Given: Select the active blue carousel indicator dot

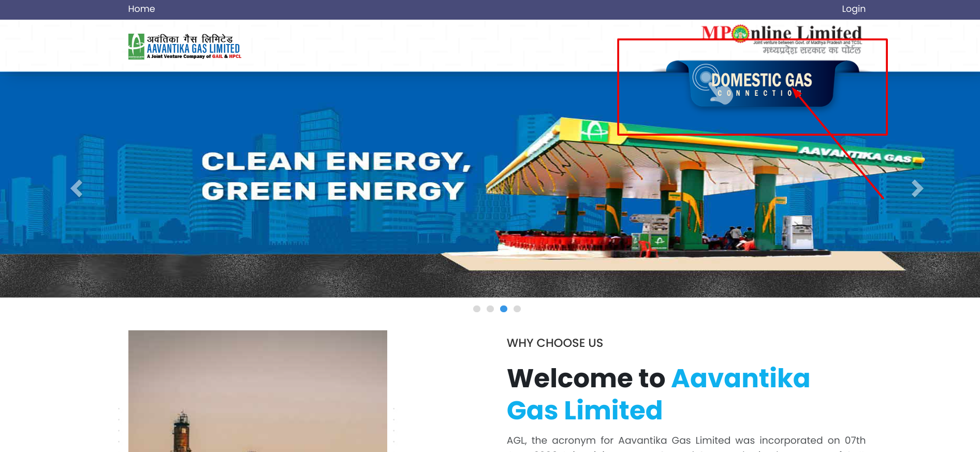Looking at the screenshot, I should [x=504, y=309].
